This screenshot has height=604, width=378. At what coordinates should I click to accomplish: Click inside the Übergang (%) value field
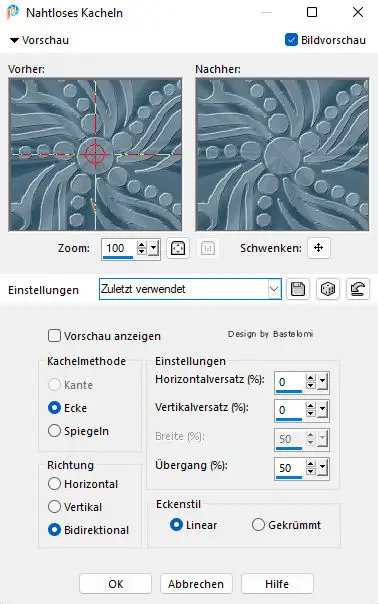click(x=290, y=468)
